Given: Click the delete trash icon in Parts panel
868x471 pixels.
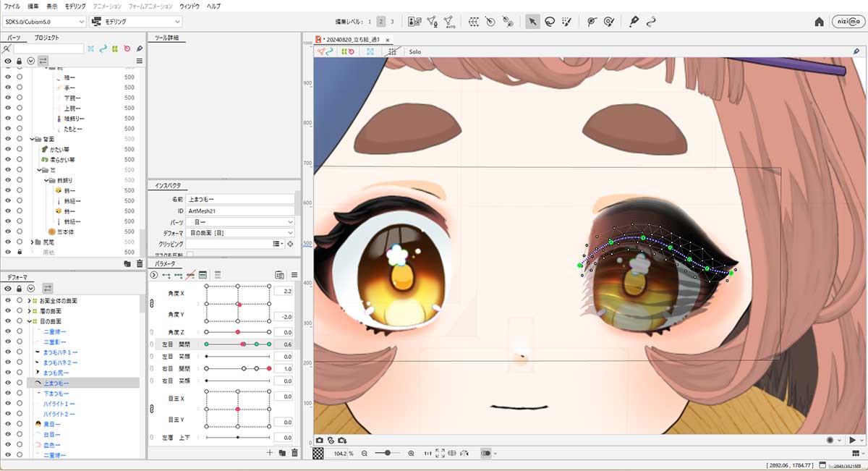Looking at the screenshot, I should coord(140,263).
